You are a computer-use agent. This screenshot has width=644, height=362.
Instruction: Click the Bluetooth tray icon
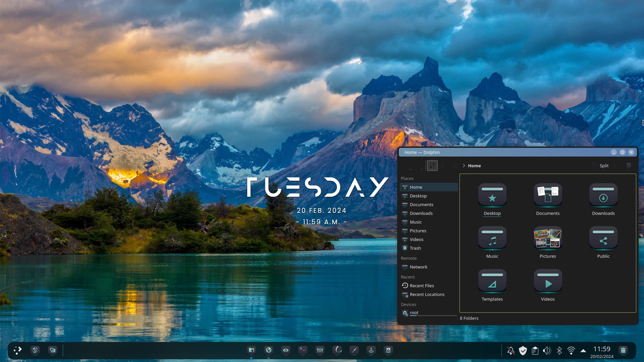click(559, 351)
